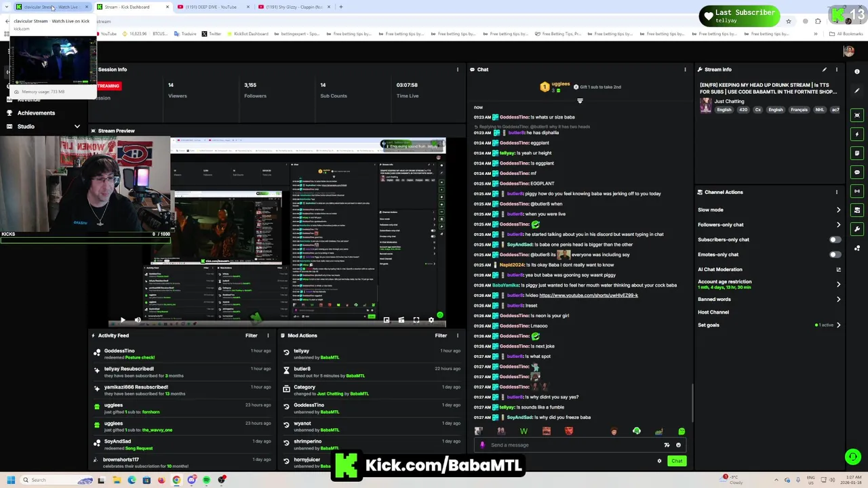Click the lightning bolt icon in right sidebar
Screen dimensions: 868x488
pyautogui.click(x=857, y=134)
